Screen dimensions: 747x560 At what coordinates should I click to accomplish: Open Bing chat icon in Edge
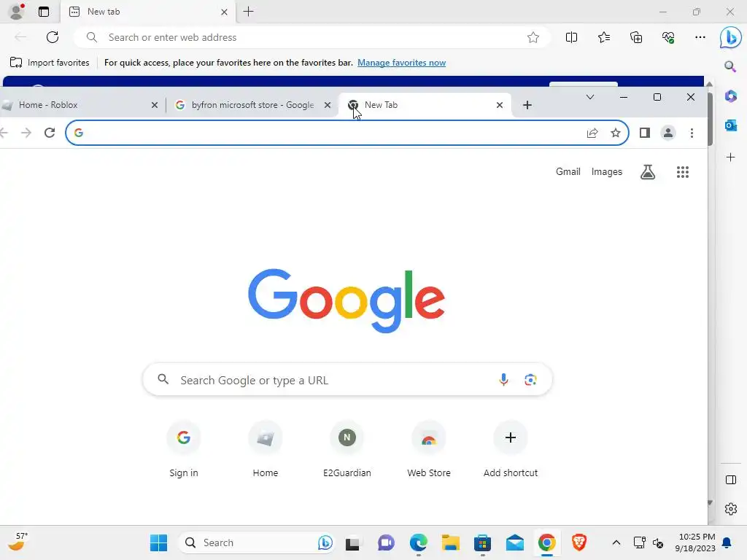(x=730, y=37)
